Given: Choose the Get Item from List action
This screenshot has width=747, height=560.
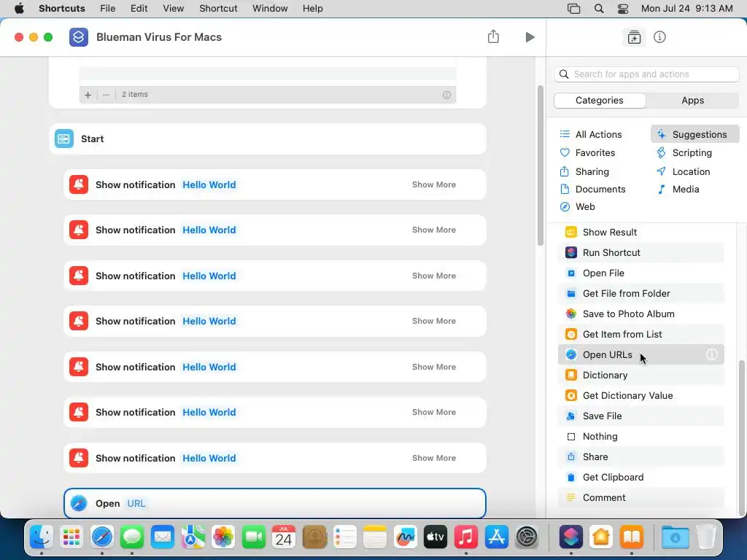Looking at the screenshot, I should point(640,334).
